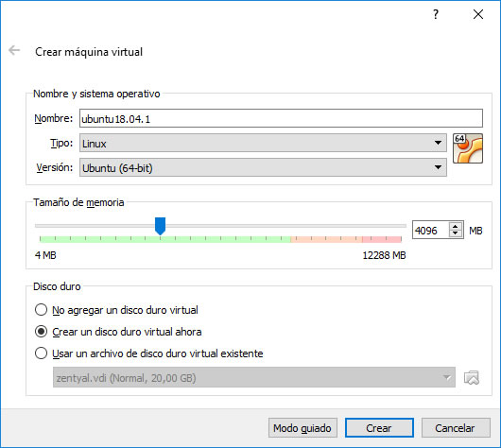Click the Ubuntu 64-bit OS logo icon
Screen dimensions: 501x448
coord(468,148)
